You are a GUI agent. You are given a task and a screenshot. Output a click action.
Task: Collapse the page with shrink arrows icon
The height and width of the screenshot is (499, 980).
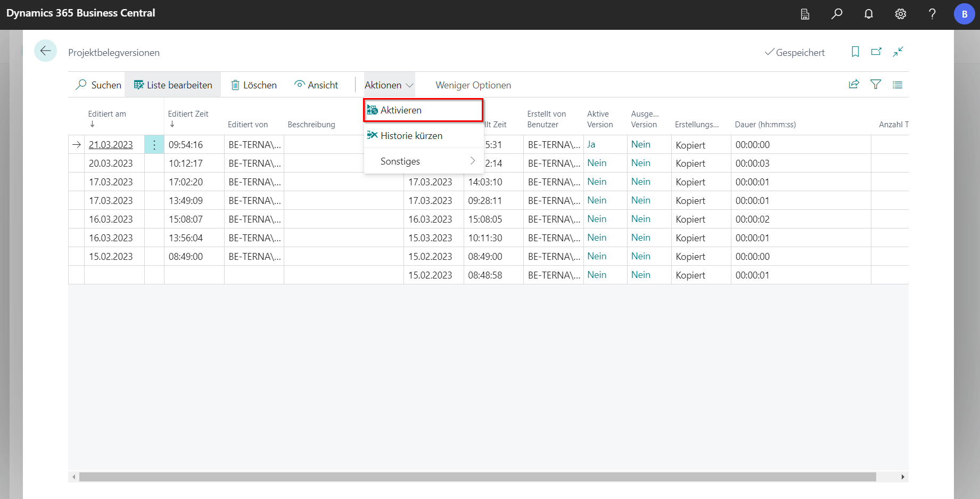pos(898,52)
